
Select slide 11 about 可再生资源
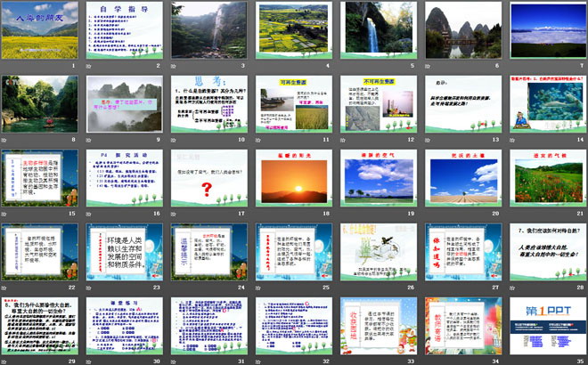point(294,104)
